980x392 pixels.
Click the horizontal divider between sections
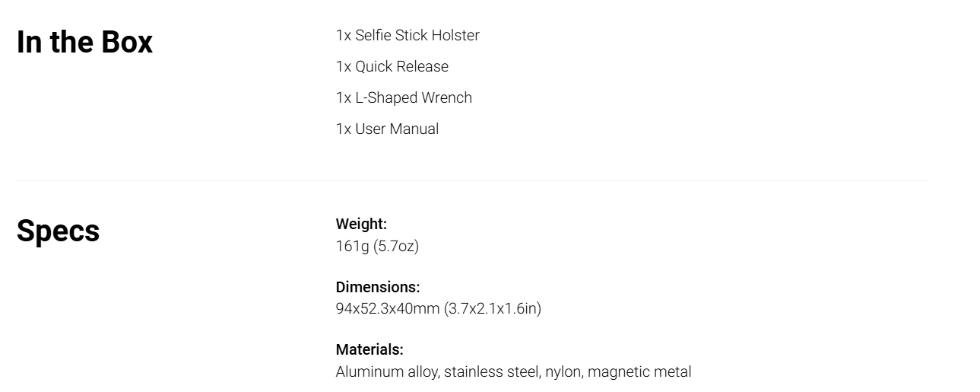click(x=472, y=181)
